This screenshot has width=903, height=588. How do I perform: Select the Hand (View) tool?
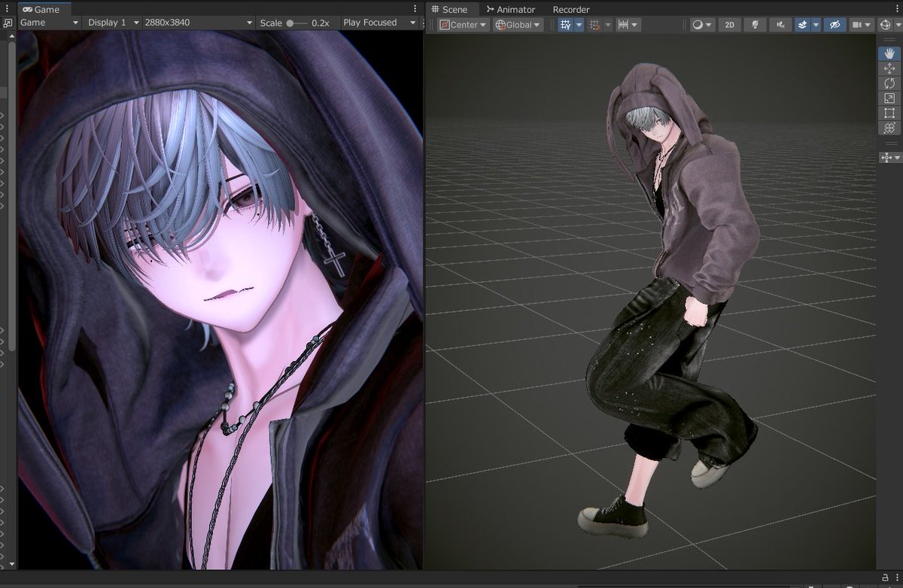pos(889,53)
